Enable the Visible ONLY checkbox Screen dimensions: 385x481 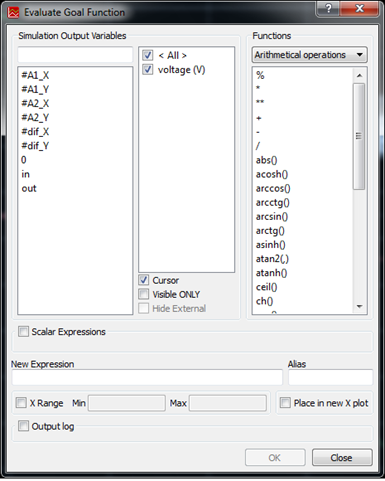point(144,294)
